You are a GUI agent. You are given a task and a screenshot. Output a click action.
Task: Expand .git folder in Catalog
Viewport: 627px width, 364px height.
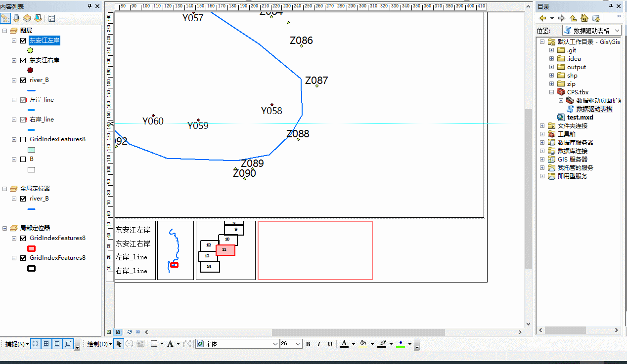[552, 50]
